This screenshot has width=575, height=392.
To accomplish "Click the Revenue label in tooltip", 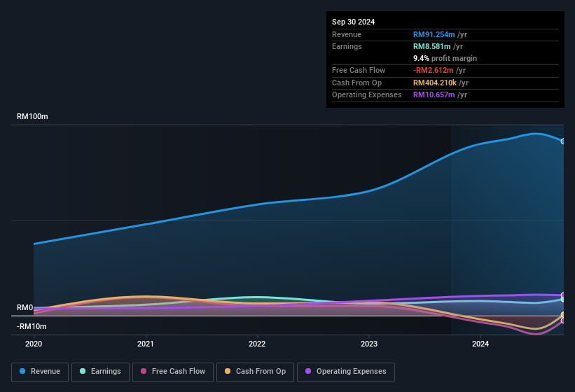I will point(347,34).
